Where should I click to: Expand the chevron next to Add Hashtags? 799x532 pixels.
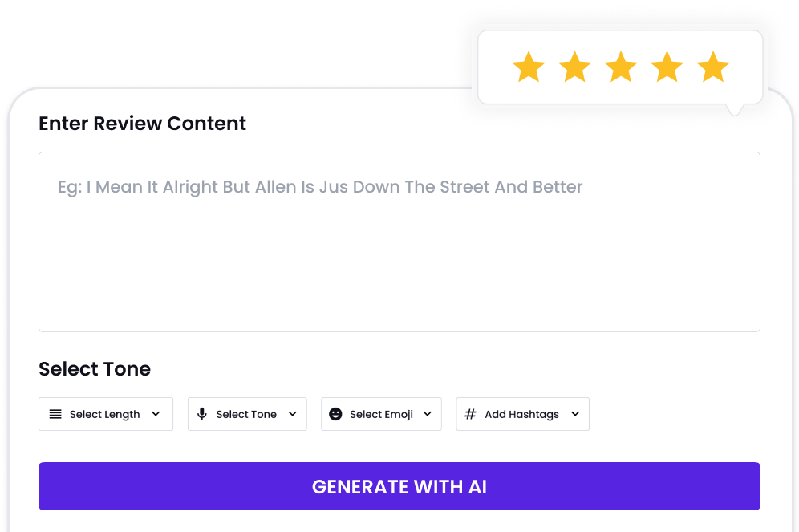tap(575, 414)
